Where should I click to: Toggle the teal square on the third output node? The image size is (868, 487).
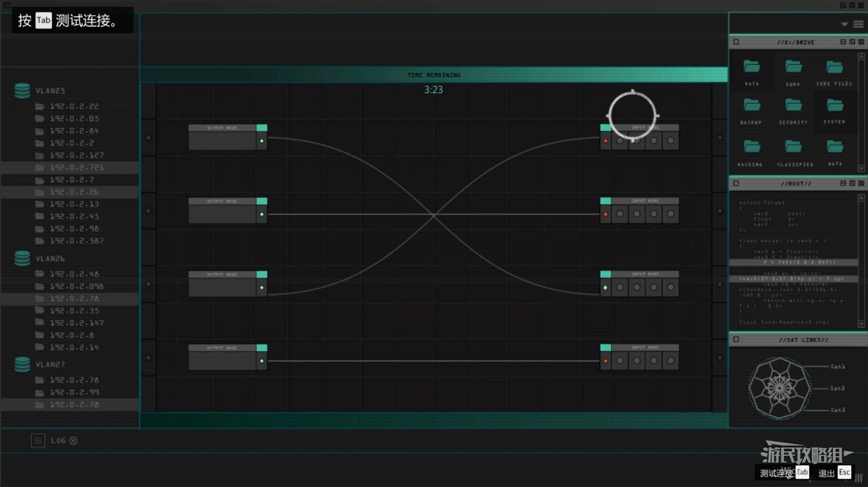click(262, 274)
